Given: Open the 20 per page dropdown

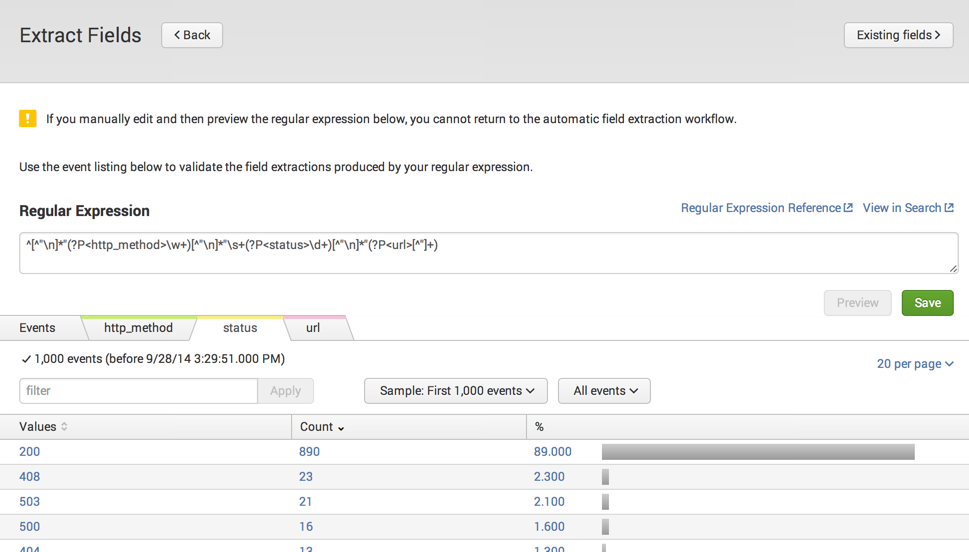Looking at the screenshot, I should [915, 364].
